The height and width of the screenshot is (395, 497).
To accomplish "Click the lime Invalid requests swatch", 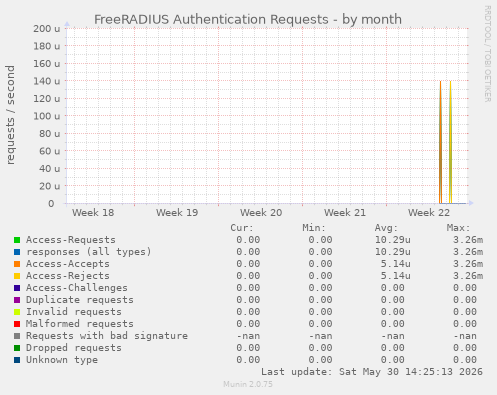I will (17, 312).
